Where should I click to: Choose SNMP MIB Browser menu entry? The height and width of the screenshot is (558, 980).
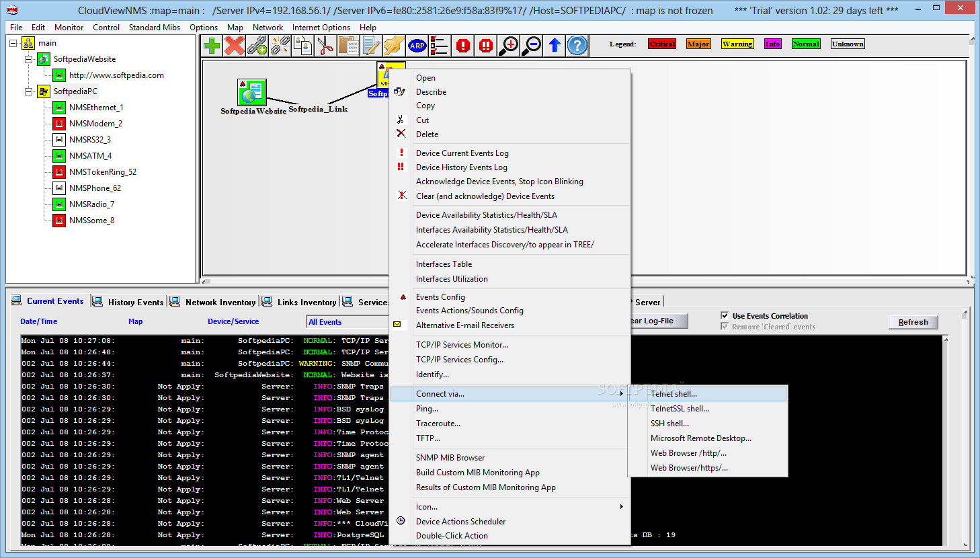click(x=509, y=458)
